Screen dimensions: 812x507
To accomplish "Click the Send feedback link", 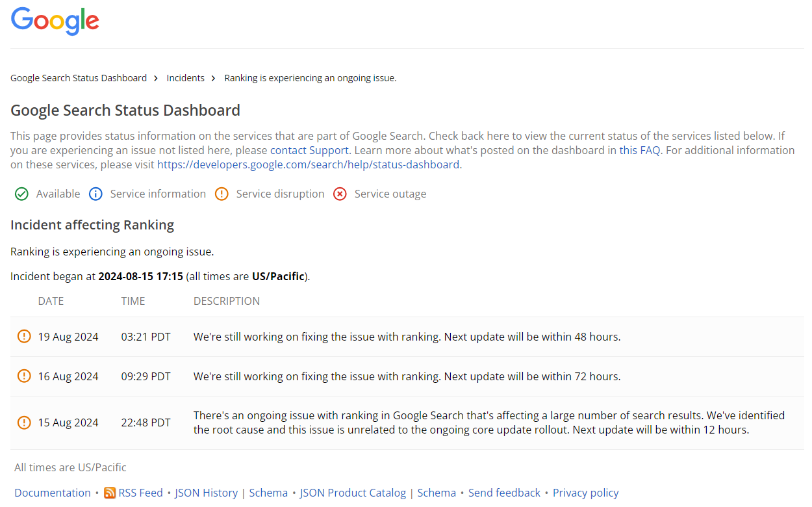I will [x=504, y=493].
